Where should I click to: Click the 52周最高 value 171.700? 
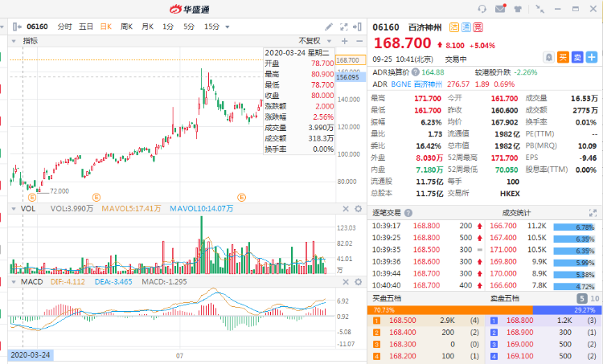tap(504, 157)
